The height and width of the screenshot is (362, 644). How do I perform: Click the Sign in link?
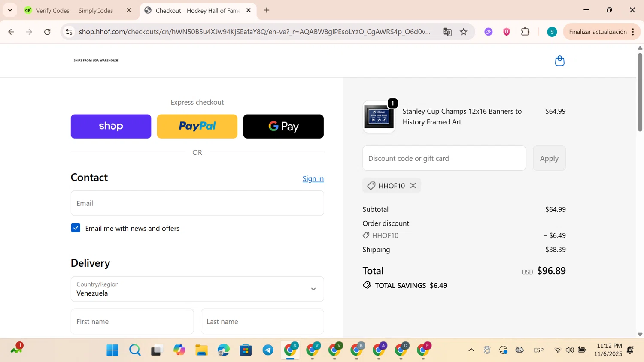pyautogui.click(x=313, y=178)
